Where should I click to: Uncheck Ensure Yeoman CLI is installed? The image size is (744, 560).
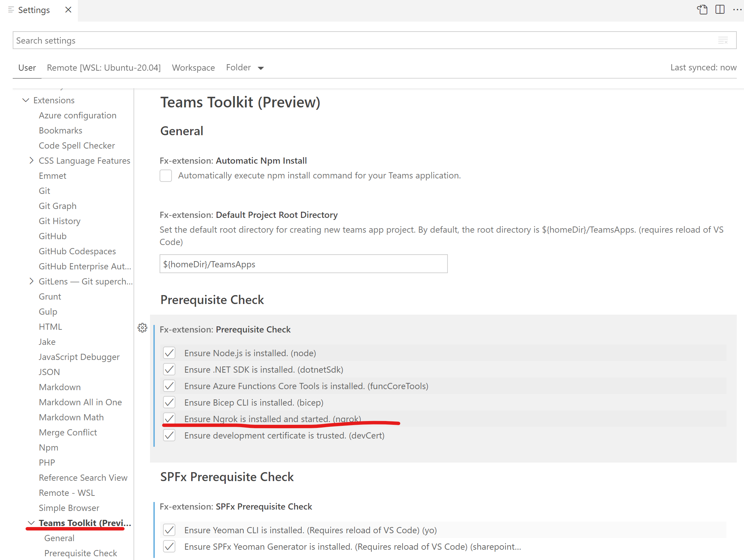[169, 530]
